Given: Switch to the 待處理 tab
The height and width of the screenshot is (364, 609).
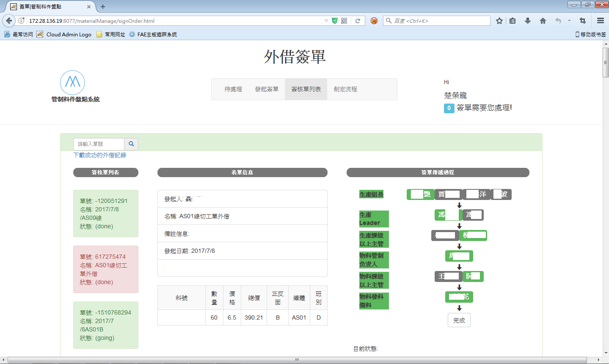Looking at the screenshot, I should click(233, 89).
